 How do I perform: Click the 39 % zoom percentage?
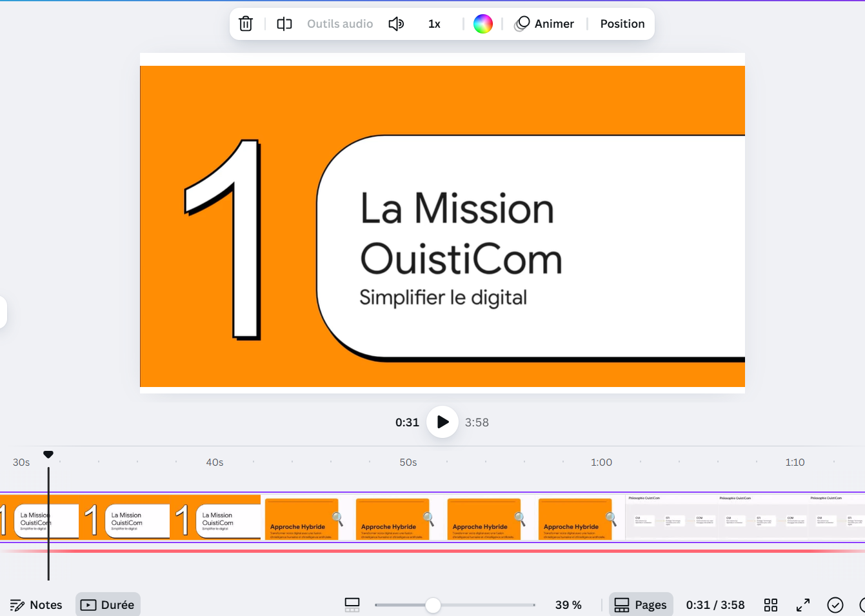pos(568,604)
